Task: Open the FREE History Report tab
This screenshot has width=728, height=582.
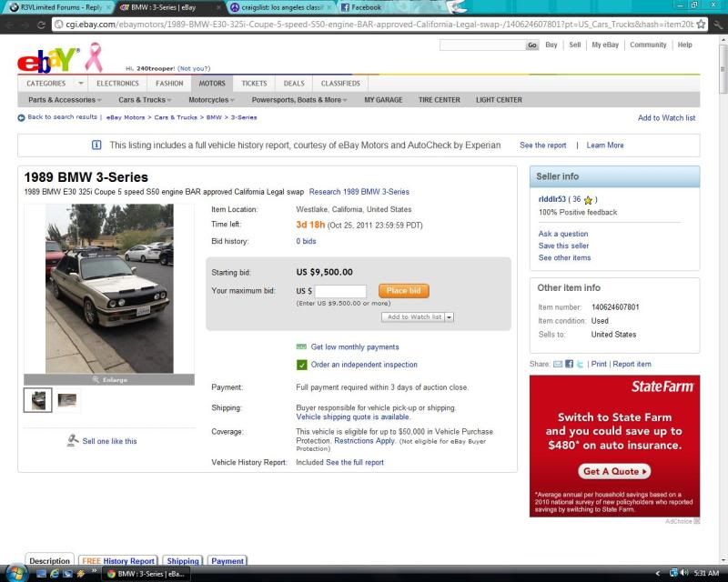Action: [117, 561]
